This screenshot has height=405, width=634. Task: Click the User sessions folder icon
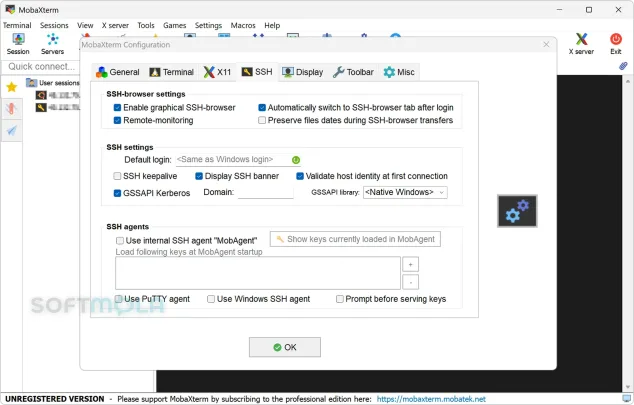32,83
